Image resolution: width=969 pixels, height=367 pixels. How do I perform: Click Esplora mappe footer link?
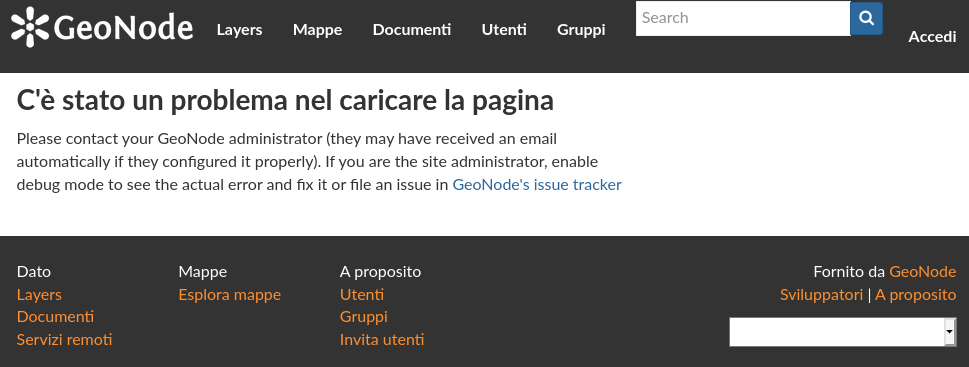coord(229,295)
